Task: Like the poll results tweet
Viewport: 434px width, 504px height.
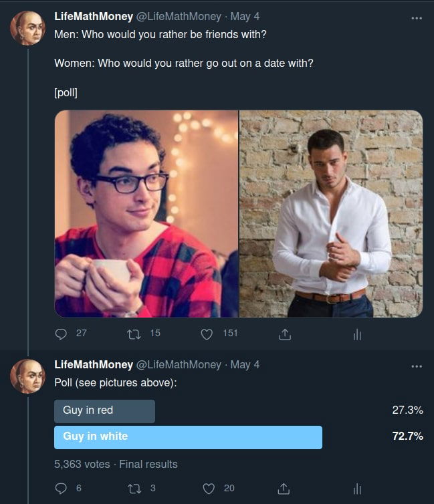Action: click(207, 489)
